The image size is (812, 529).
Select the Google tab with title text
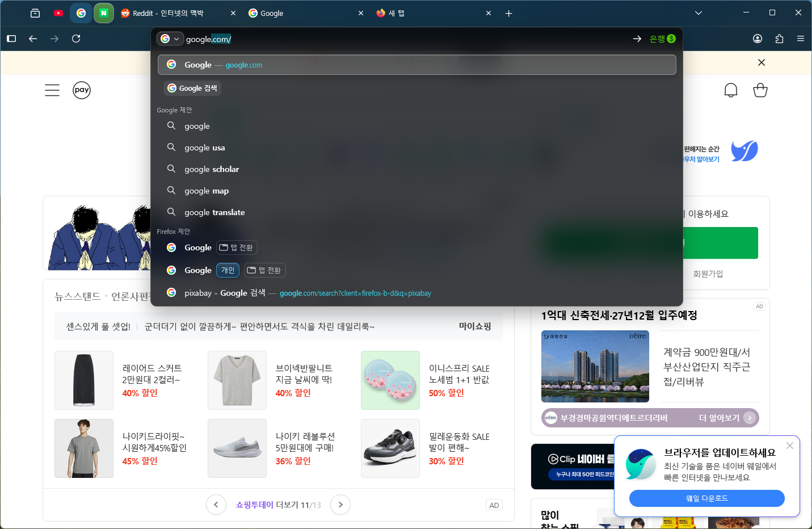pyautogui.click(x=306, y=13)
